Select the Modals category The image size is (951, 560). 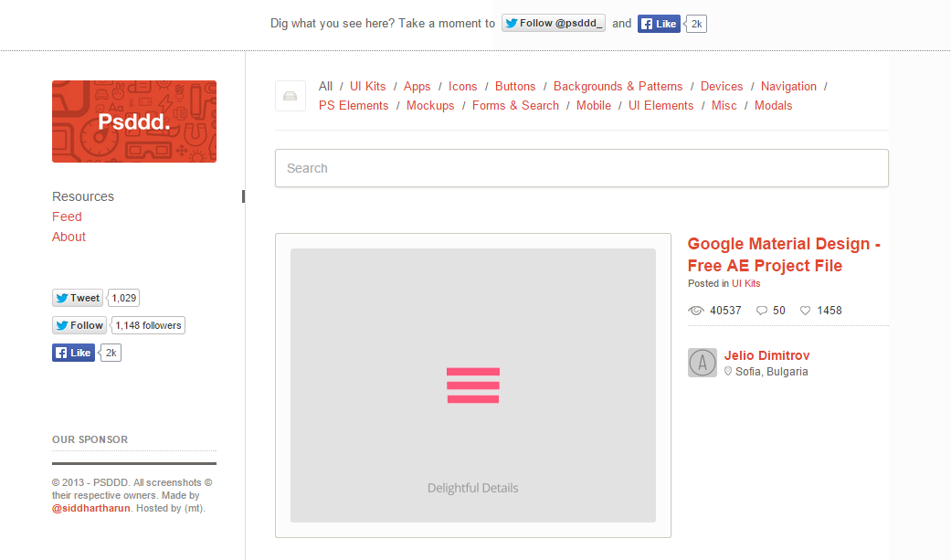(773, 106)
